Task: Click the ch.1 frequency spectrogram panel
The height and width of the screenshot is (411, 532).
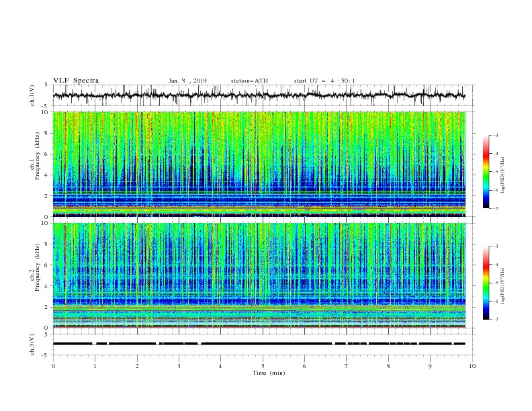Action: 259,164
